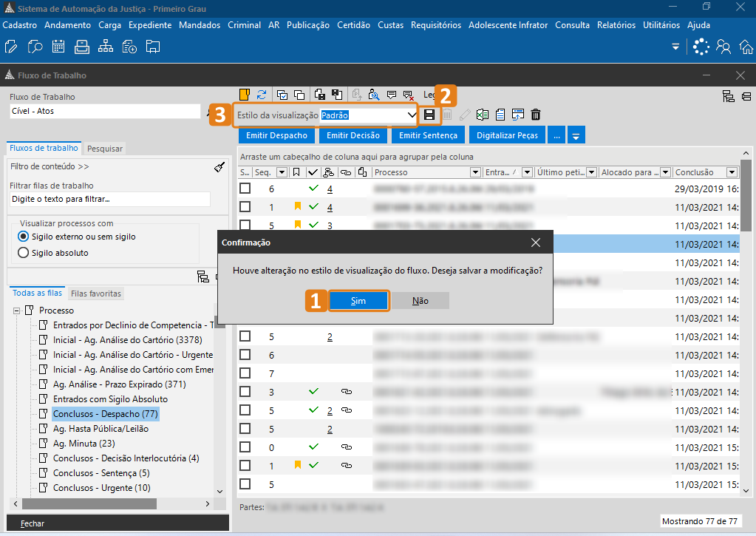Image resolution: width=756 pixels, height=536 pixels.
Task: Refresh the workflow list with blue arrows
Action: click(262, 94)
